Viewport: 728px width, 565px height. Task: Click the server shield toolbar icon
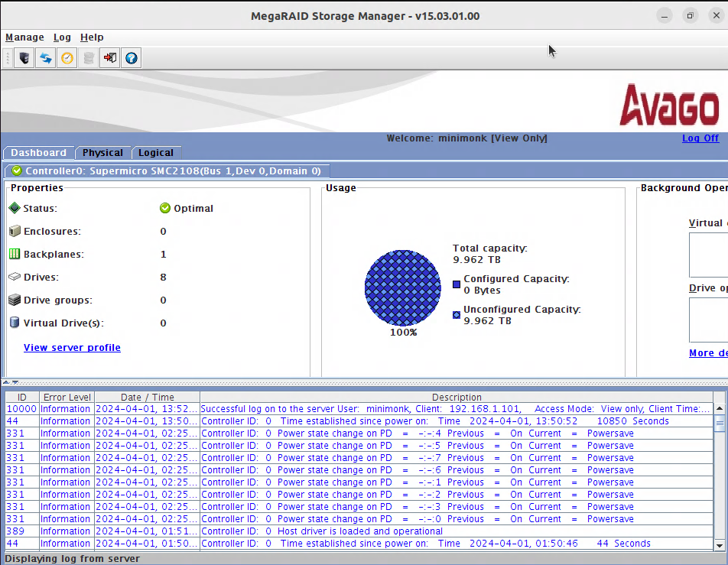24,58
